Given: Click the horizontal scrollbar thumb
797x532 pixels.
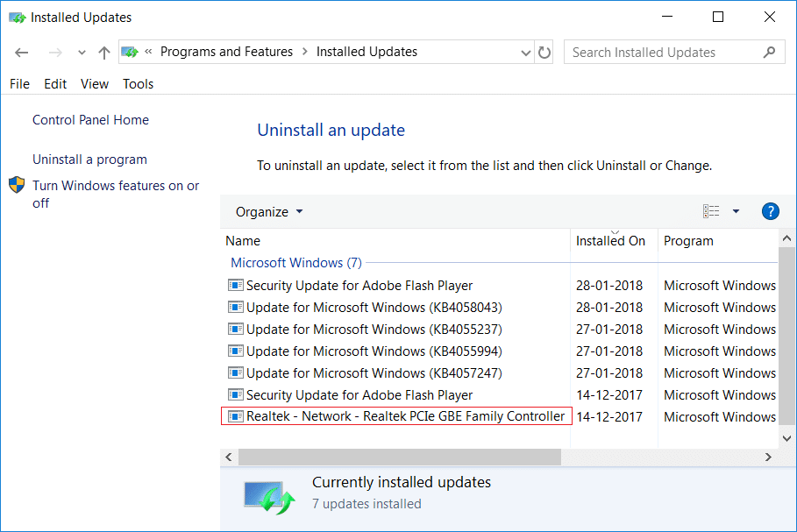Looking at the screenshot, I should 399,458.
